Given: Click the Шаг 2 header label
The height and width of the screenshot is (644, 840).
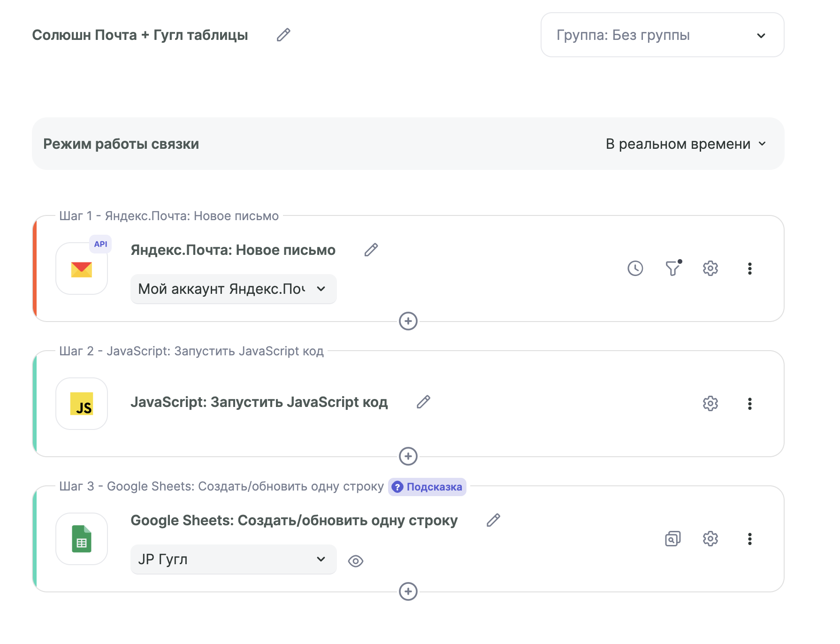Looking at the screenshot, I should point(191,351).
